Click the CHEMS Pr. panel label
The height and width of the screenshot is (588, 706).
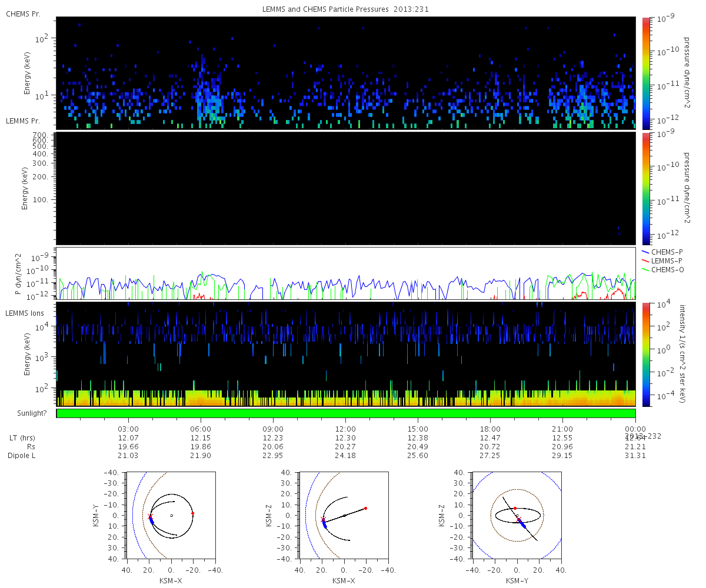pos(23,14)
